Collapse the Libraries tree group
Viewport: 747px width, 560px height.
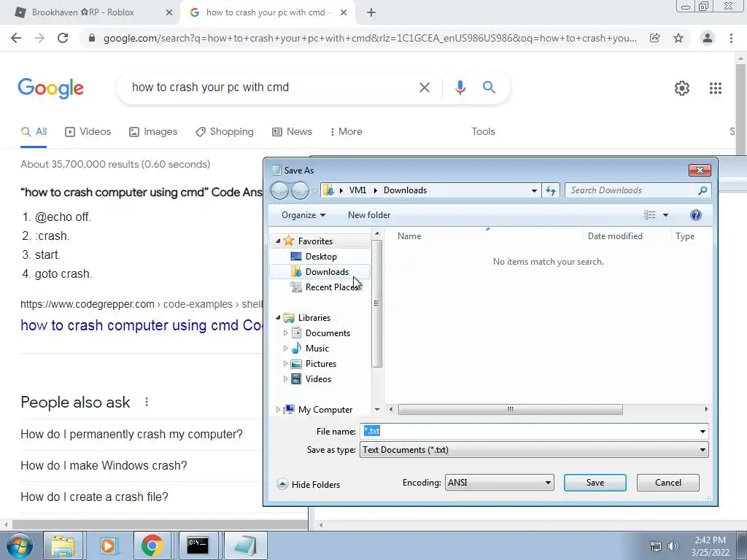(x=278, y=318)
